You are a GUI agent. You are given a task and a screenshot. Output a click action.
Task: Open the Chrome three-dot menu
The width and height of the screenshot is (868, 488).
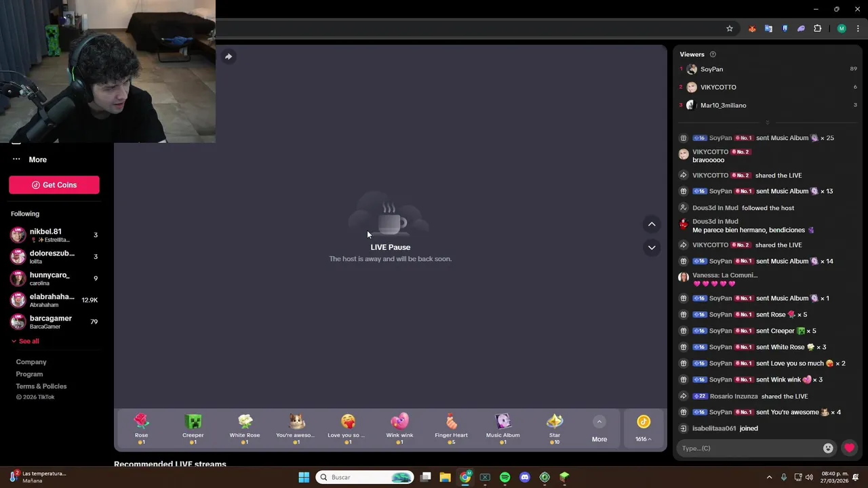point(858,28)
